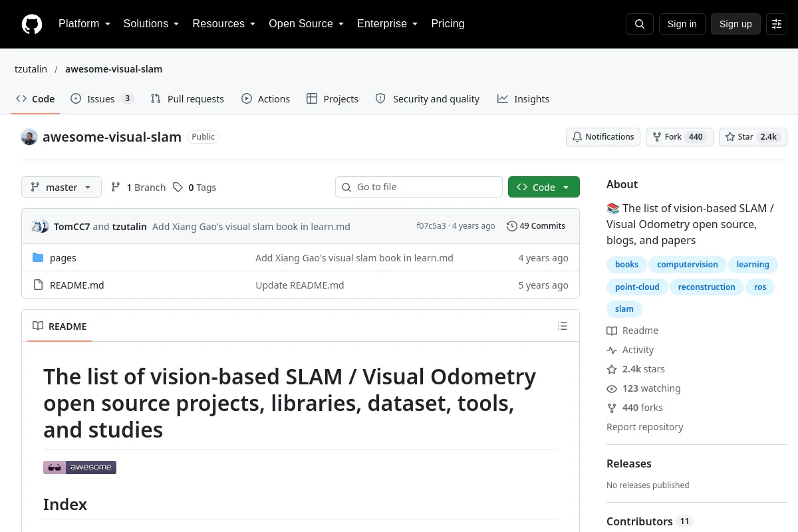Click the Update README.md commit message
The width and height of the screenshot is (798, 532).
point(300,285)
